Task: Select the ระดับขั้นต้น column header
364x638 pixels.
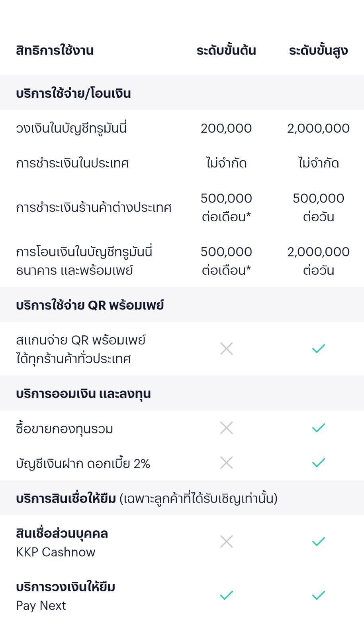Action: pos(226,51)
